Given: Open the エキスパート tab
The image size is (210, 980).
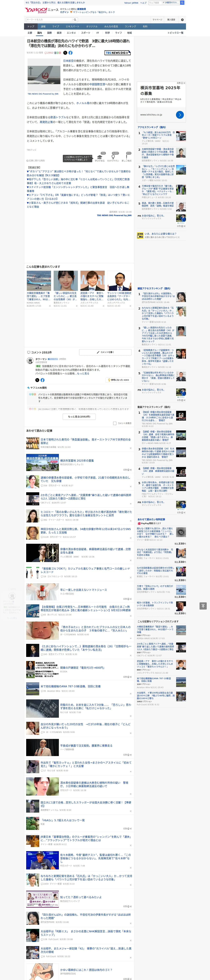Looking at the screenshot, I should coord(72,26).
